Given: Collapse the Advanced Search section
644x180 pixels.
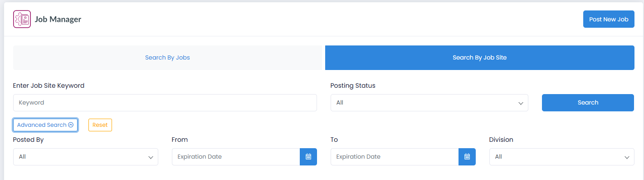Looking at the screenshot, I should coord(45,125).
